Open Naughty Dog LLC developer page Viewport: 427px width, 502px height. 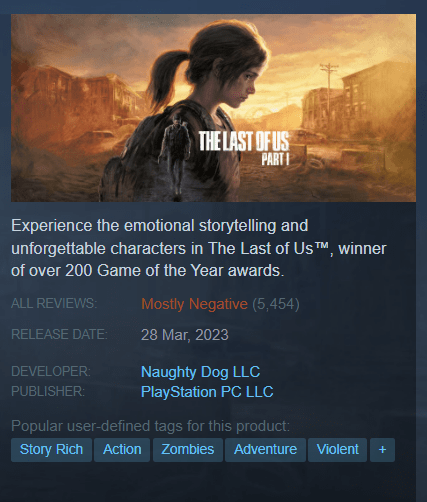click(200, 372)
